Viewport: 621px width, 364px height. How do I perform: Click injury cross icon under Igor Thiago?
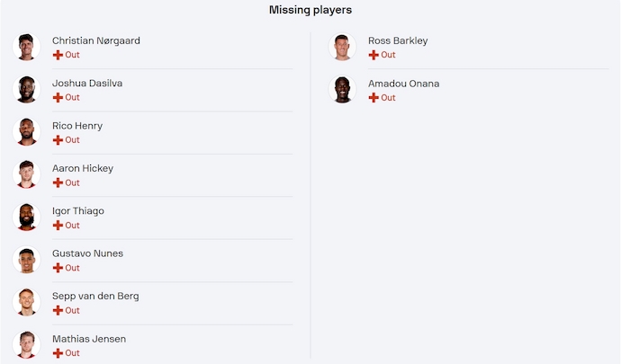click(58, 226)
